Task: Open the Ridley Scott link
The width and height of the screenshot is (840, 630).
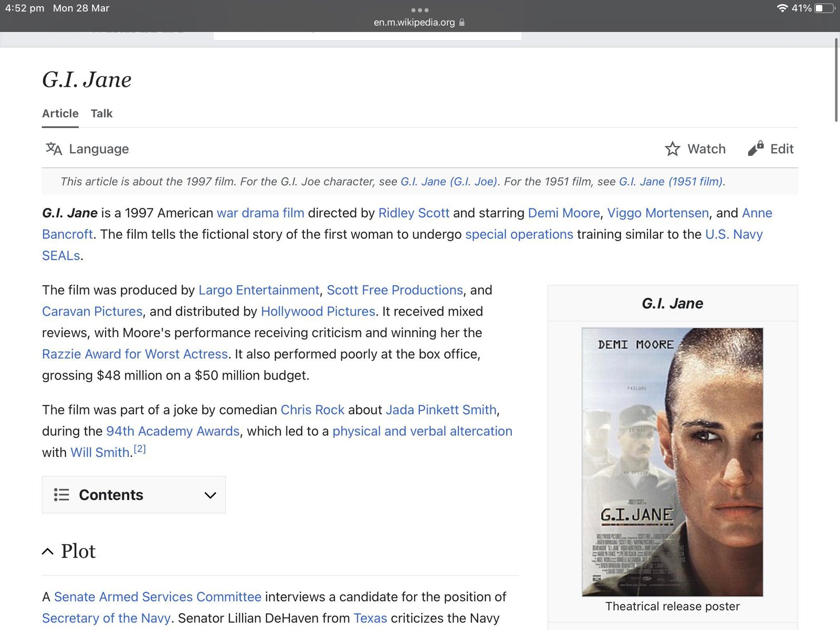Action: pyautogui.click(x=414, y=213)
